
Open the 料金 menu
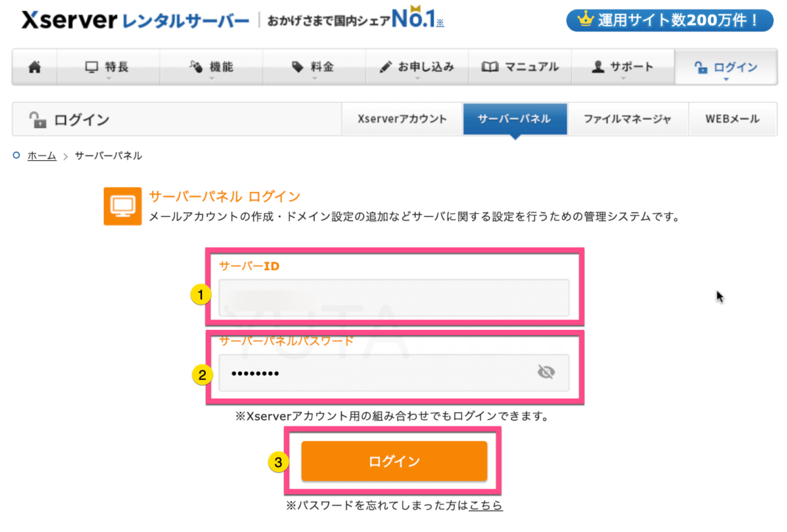pyautogui.click(x=314, y=67)
